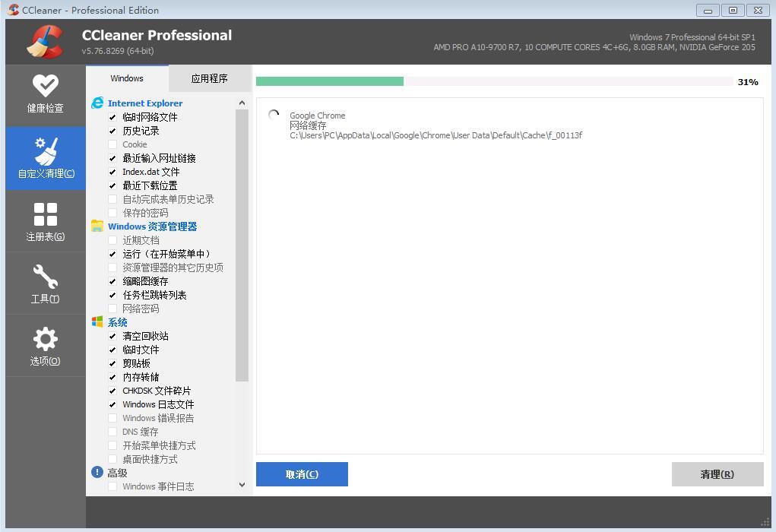Toggle 临时文件 checkbox
The width and height of the screenshot is (776, 532).
pos(112,350)
